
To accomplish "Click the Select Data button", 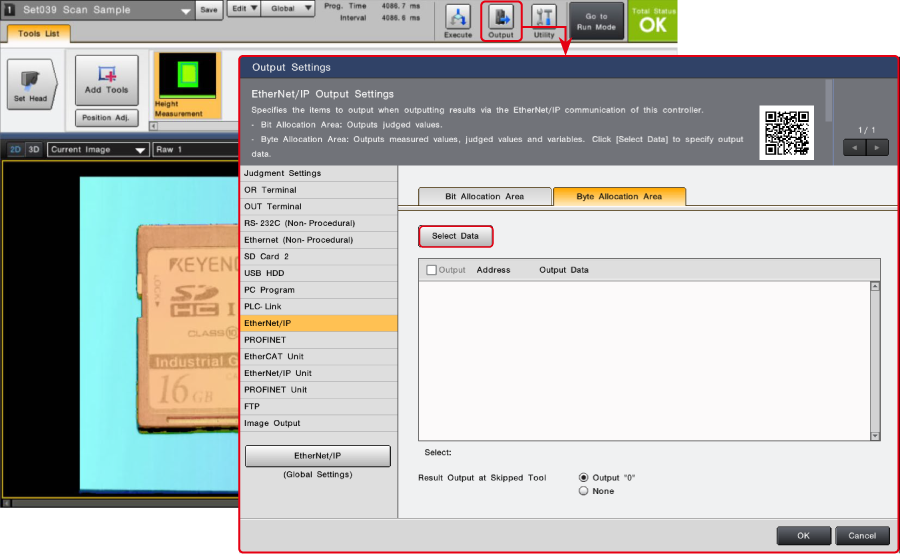I will pyautogui.click(x=455, y=236).
